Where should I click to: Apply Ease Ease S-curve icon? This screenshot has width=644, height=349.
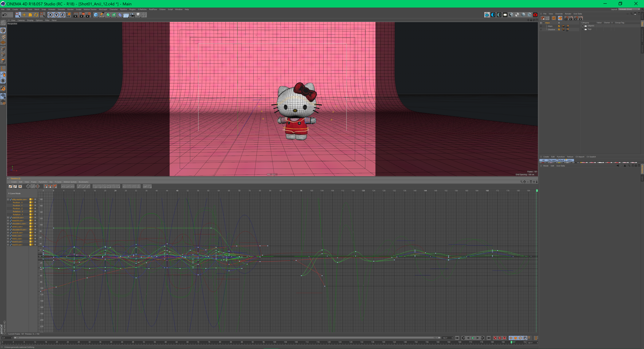(79, 186)
